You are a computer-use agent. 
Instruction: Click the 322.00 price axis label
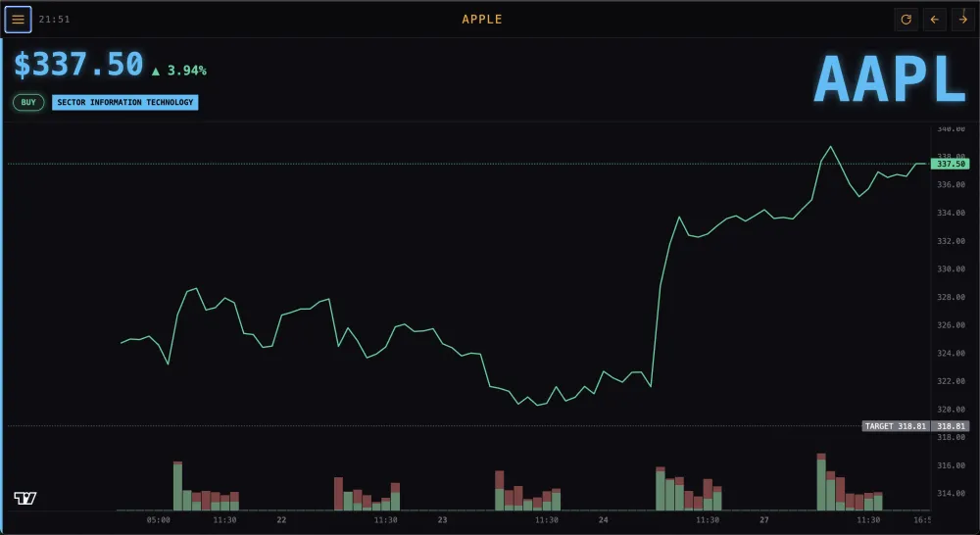[950, 381]
